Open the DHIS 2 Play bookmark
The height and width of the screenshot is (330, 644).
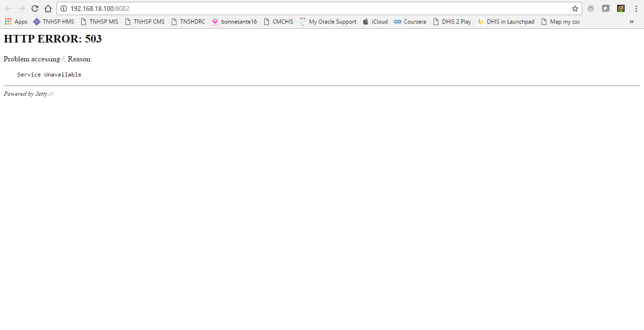click(x=452, y=22)
